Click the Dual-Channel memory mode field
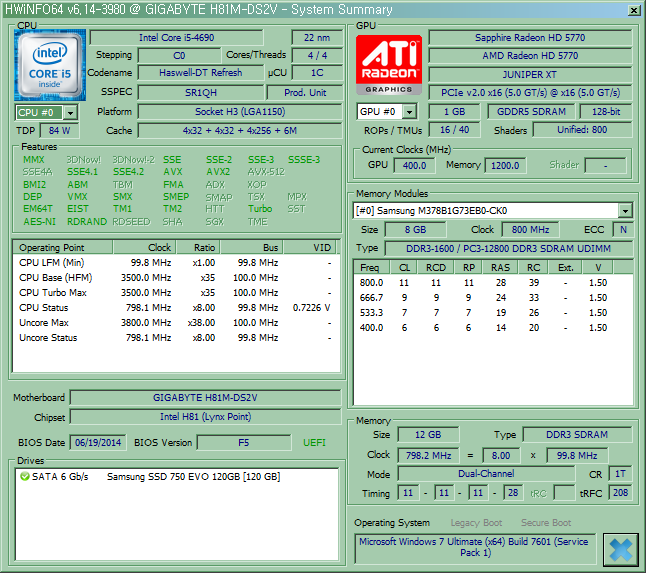 coord(486,474)
